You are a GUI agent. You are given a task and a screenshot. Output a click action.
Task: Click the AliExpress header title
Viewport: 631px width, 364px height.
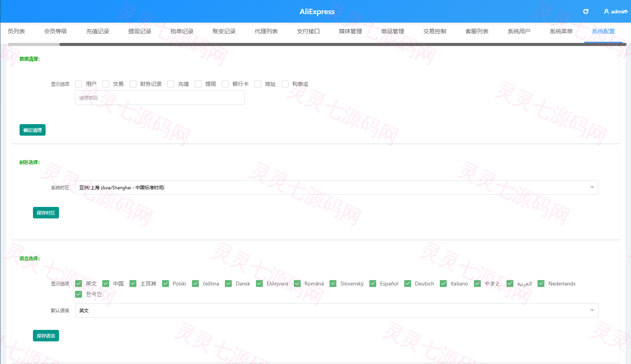click(317, 11)
